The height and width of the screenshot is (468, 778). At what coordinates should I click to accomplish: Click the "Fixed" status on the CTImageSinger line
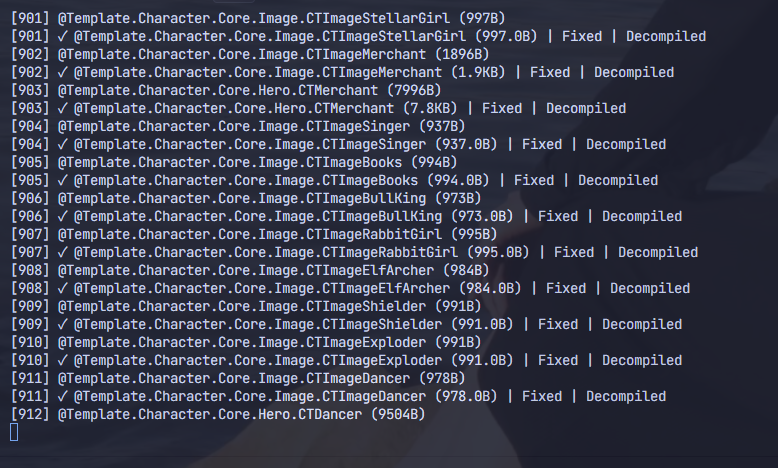coord(542,144)
